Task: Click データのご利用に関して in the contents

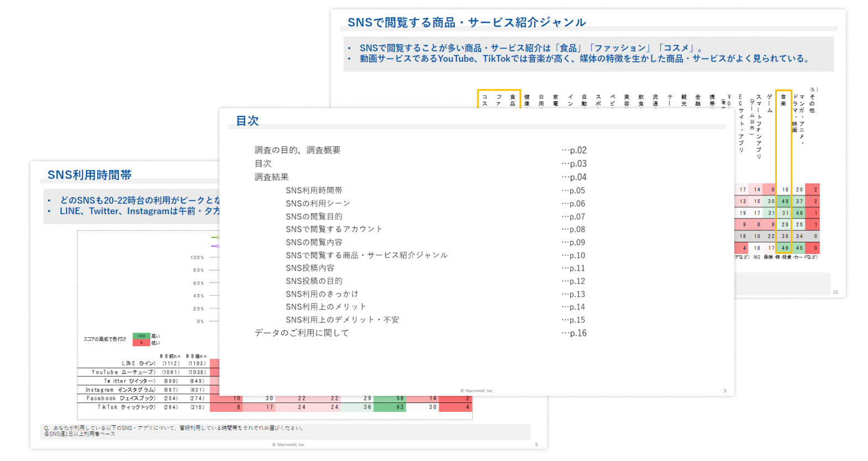Action: [x=302, y=333]
